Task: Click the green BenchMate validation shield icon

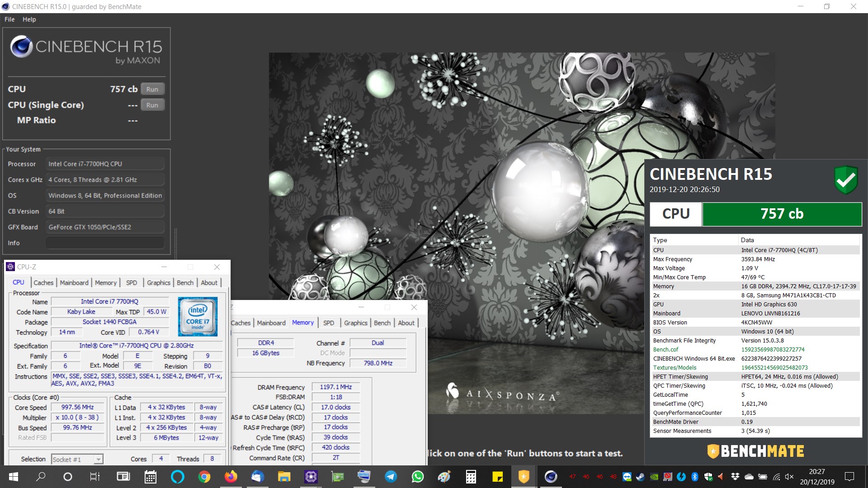Action: (x=846, y=180)
